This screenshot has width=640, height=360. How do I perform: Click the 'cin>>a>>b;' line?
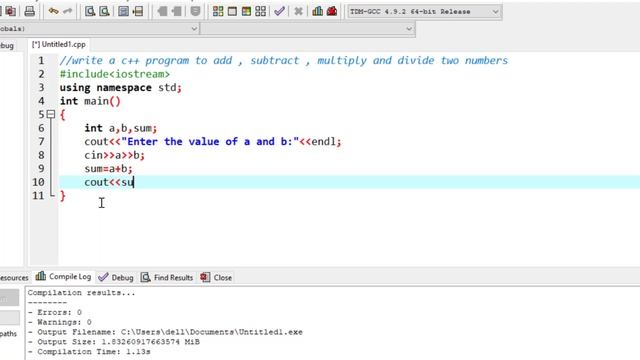pyautogui.click(x=114, y=155)
